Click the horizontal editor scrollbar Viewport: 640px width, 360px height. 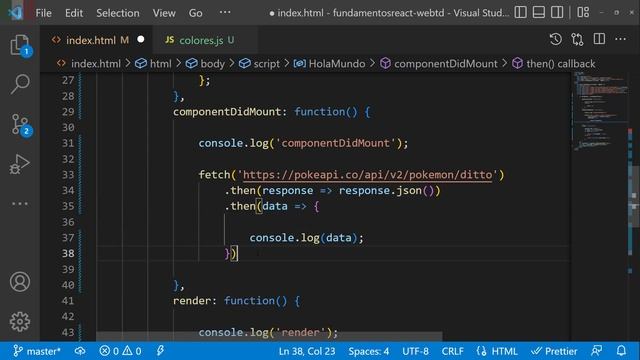coord(269,336)
